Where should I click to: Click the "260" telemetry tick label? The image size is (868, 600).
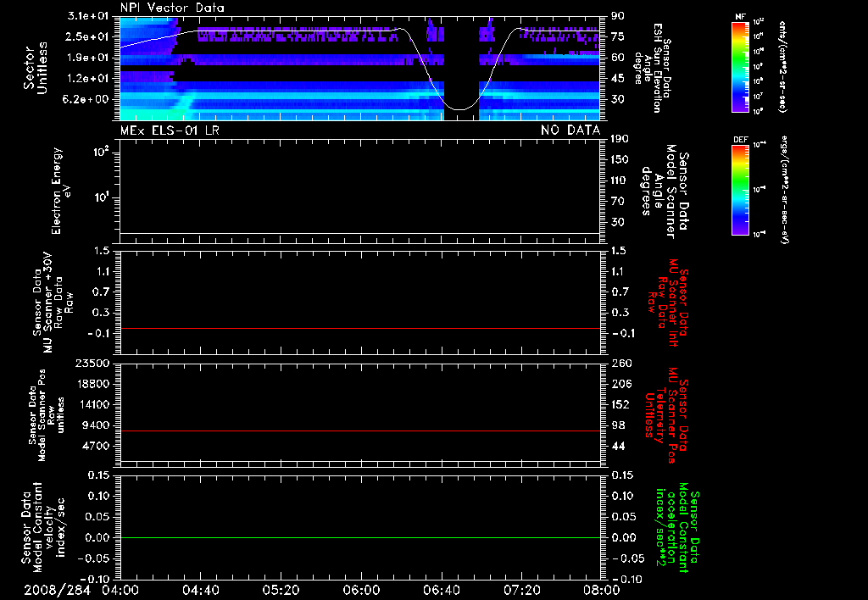[x=620, y=364]
